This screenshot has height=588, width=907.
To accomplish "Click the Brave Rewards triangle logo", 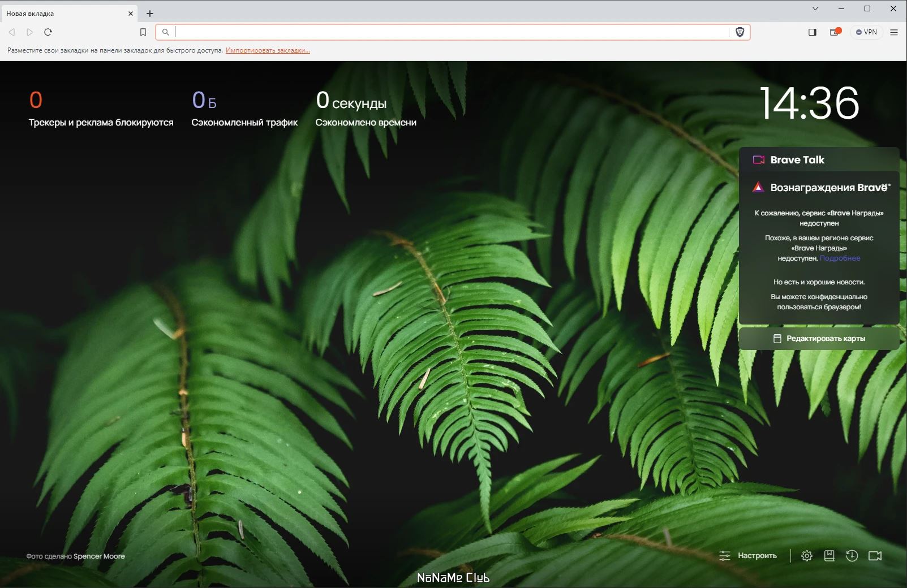I will coord(758,187).
